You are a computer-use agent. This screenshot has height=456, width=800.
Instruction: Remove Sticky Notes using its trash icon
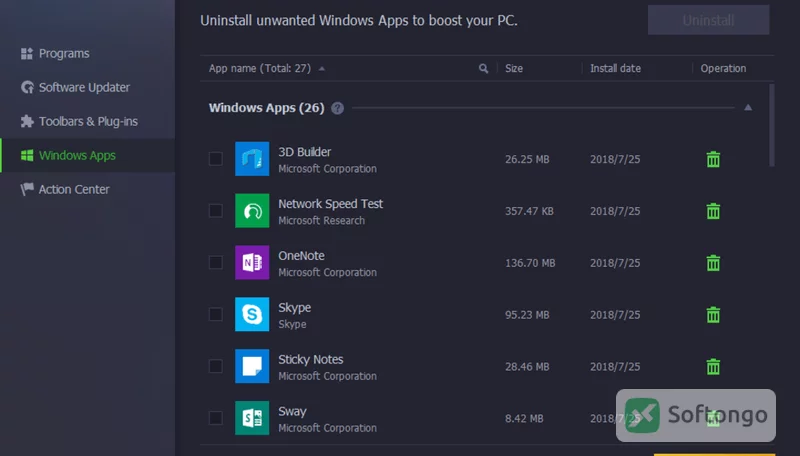click(x=713, y=367)
